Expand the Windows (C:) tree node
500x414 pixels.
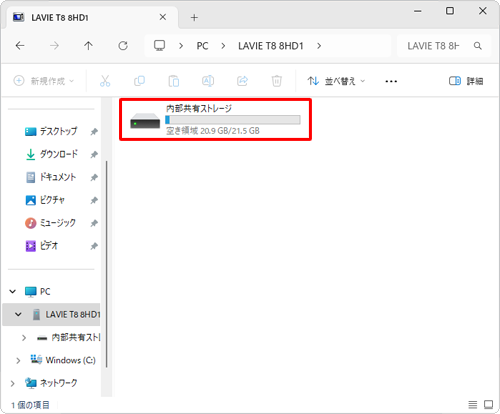(x=18, y=360)
